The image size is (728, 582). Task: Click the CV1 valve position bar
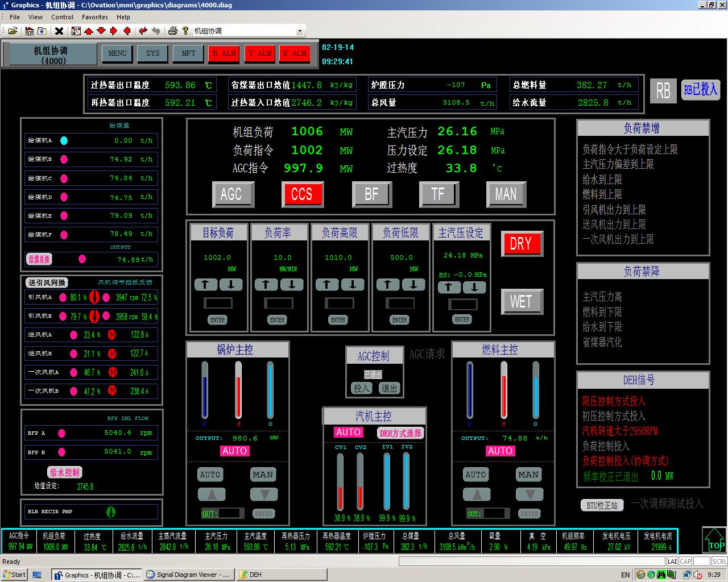pos(340,482)
